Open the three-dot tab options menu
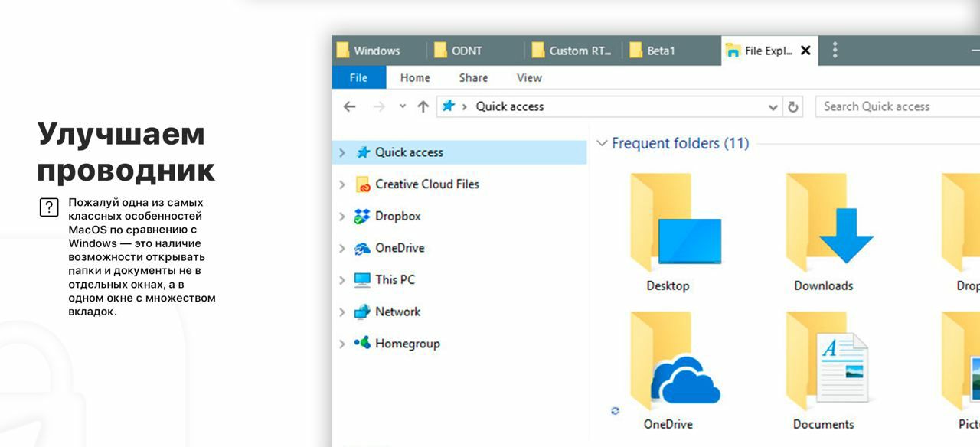Screen dimensions: 980x447 tap(835, 51)
